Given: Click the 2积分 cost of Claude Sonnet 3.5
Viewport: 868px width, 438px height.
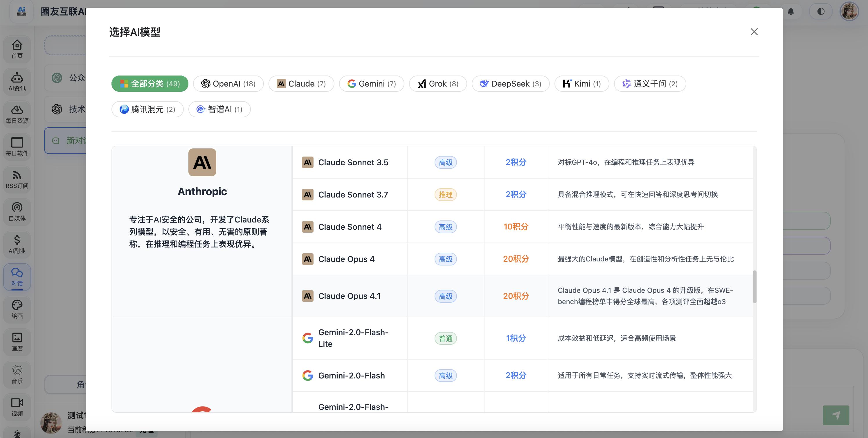Looking at the screenshot, I should click(x=516, y=162).
